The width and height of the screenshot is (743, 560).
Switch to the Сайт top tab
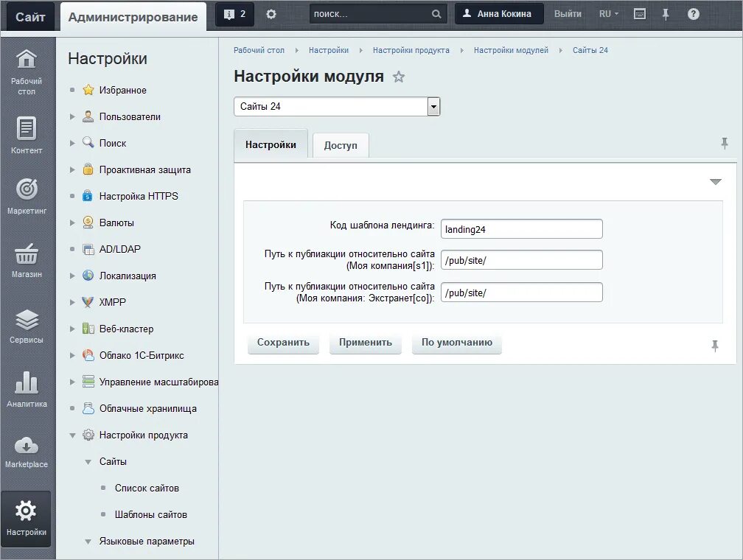pos(30,17)
